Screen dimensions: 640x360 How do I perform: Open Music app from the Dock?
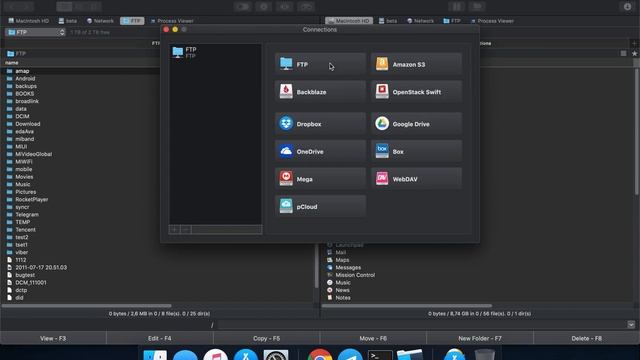215,355
